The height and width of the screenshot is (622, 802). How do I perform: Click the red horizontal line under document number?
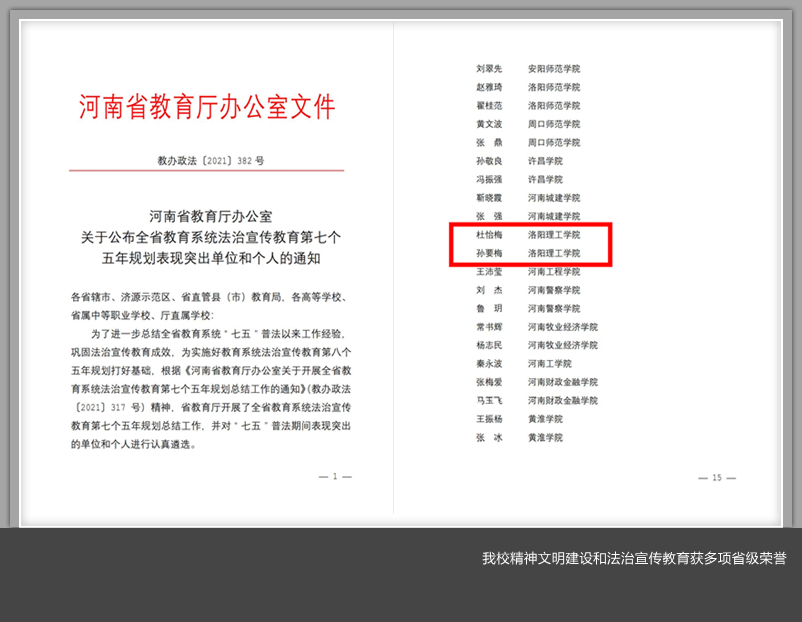206,170
